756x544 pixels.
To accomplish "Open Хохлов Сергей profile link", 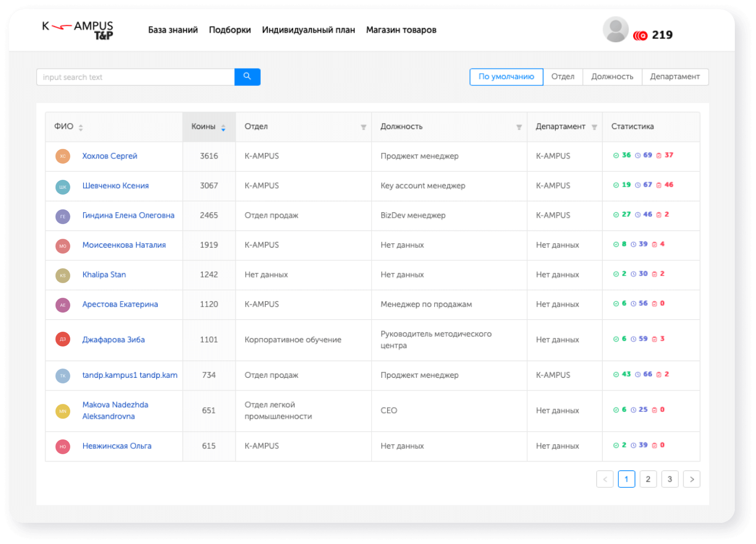I will click(x=110, y=156).
